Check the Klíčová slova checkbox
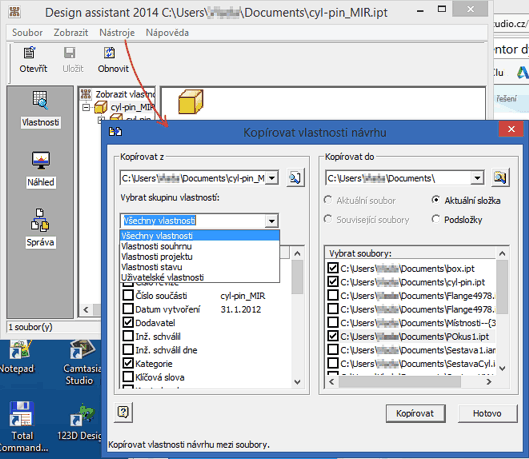529x459 pixels. click(128, 376)
